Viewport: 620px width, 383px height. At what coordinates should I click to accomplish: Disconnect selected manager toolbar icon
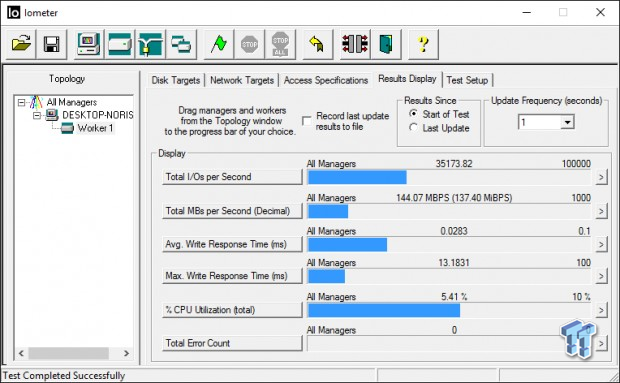(355, 44)
